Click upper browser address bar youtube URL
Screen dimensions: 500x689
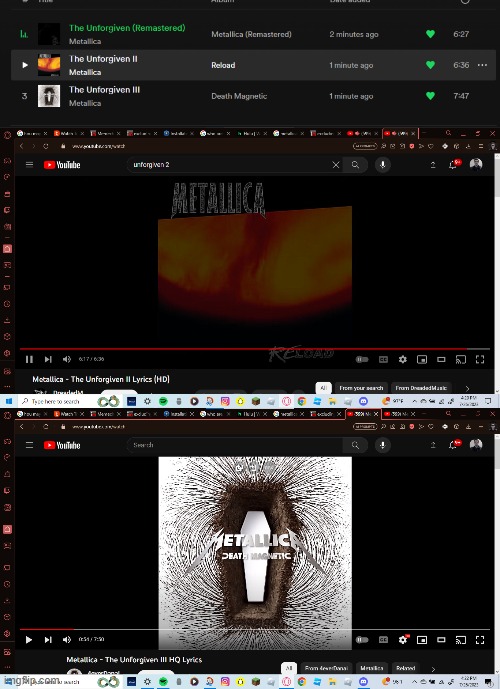99,146
